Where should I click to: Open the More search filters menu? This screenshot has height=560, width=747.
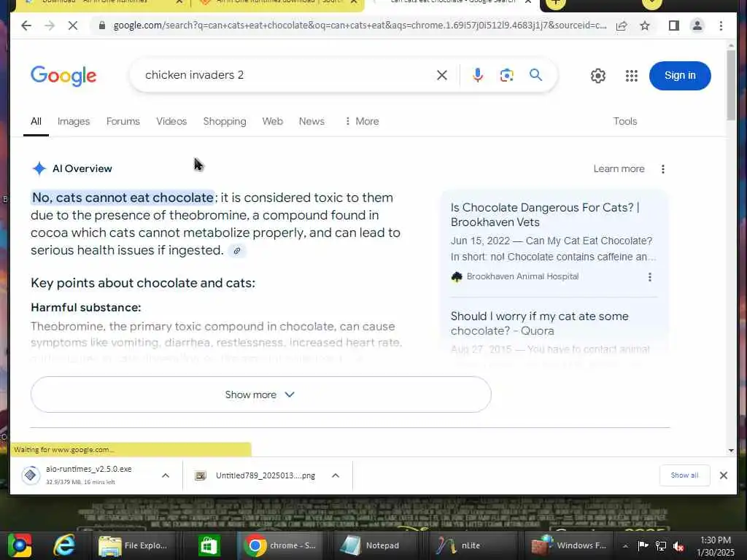coord(362,122)
